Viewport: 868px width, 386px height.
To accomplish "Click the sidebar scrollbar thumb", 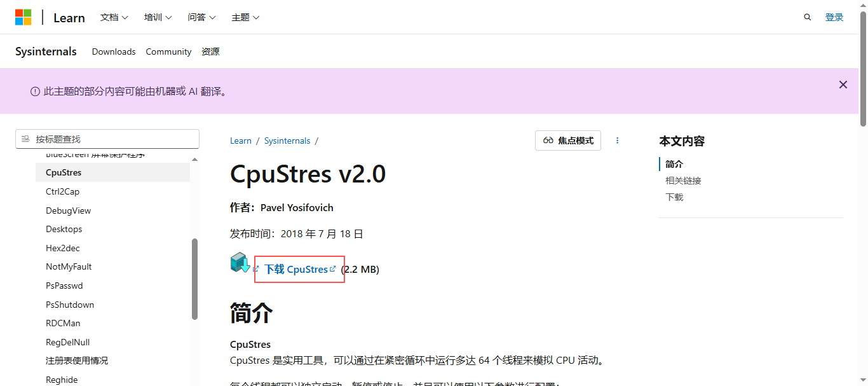I will (x=194, y=279).
